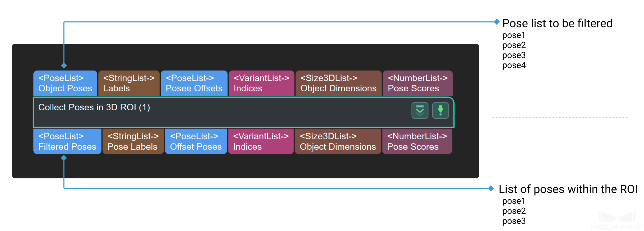Click the output Pose Scores port
This screenshot has height=231, width=644.
(x=417, y=141)
